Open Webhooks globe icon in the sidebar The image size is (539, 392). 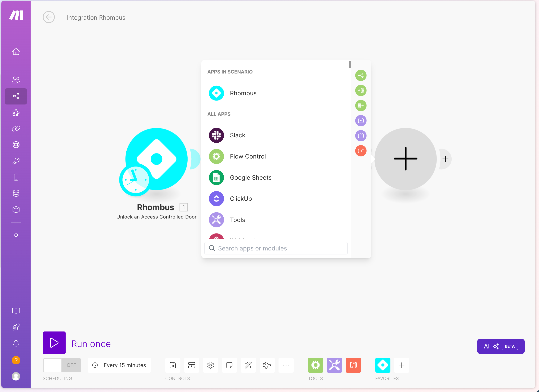(x=16, y=145)
